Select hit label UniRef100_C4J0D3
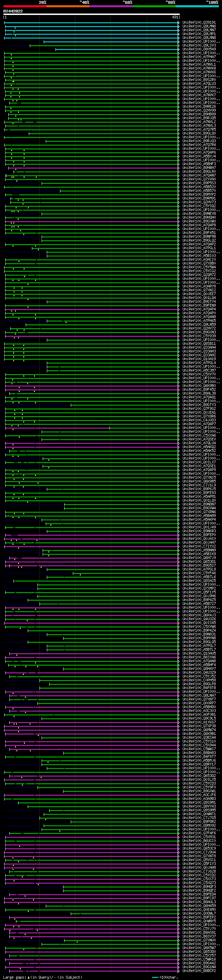Image resolution: width=222 pixels, height=980 pixels. (x=199, y=420)
